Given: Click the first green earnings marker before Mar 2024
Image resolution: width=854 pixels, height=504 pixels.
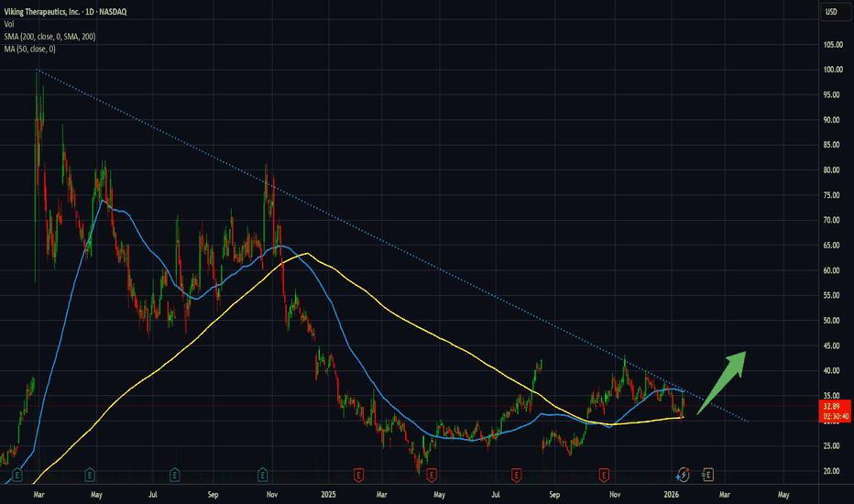Looking at the screenshot, I should (x=16, y=475).
